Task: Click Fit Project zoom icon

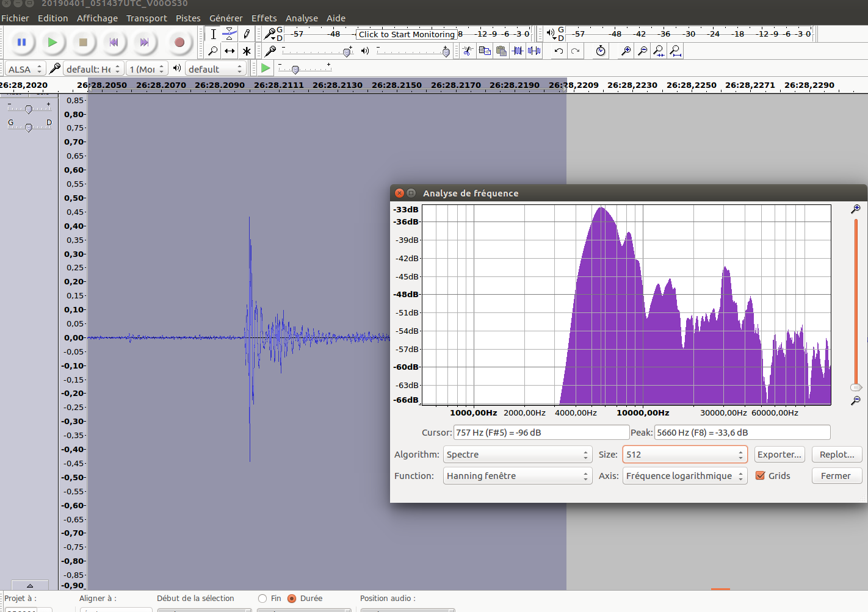Action: (675, 51)
